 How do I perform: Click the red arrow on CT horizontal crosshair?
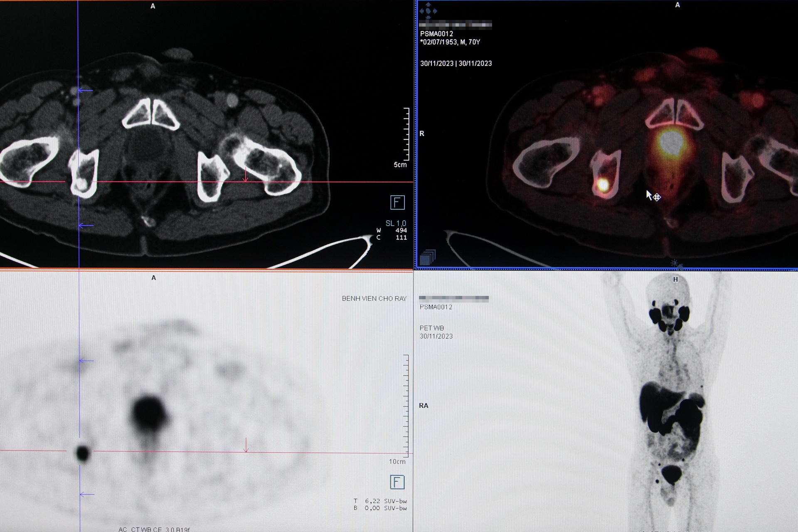pyautogui.click(x=245, y=175)
